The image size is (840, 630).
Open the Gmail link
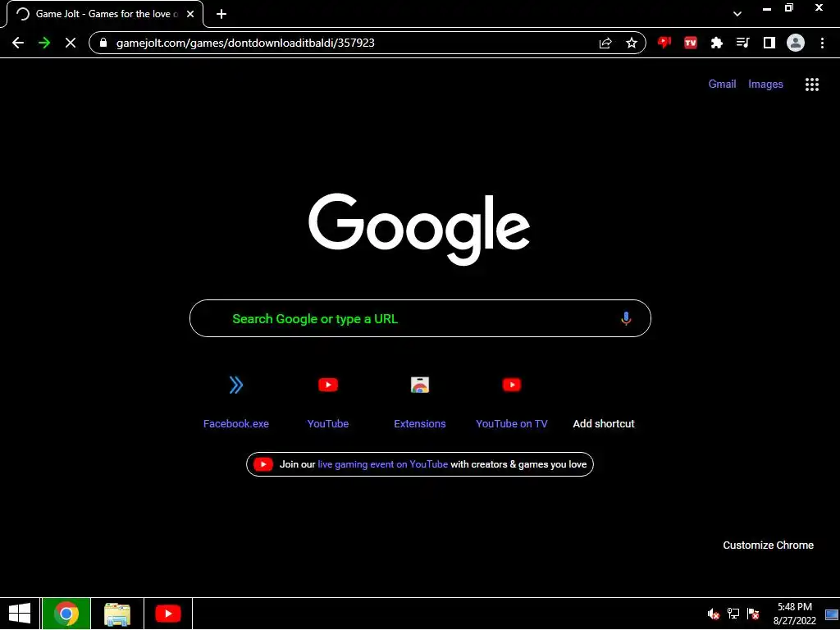[722, 84]
